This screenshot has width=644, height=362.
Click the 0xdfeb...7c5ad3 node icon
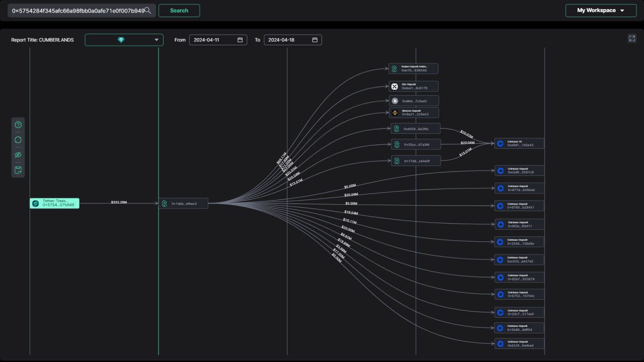395,101
